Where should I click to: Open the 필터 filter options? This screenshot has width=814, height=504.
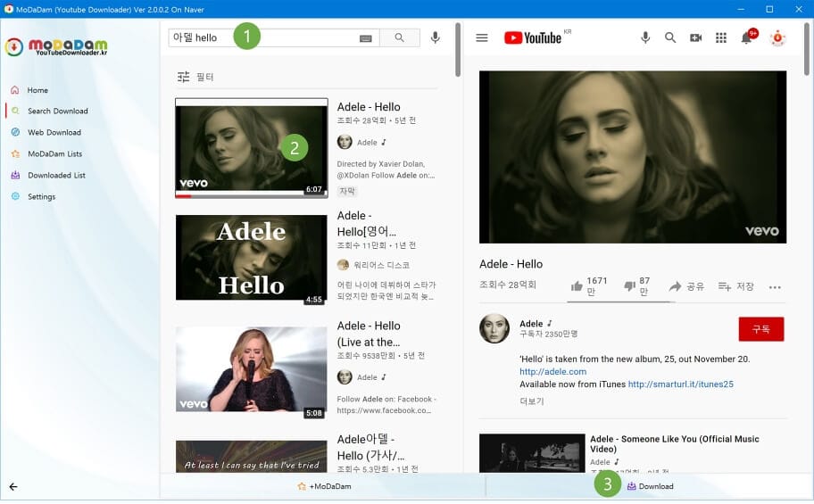pyautogui.click(x=195, y=77)
